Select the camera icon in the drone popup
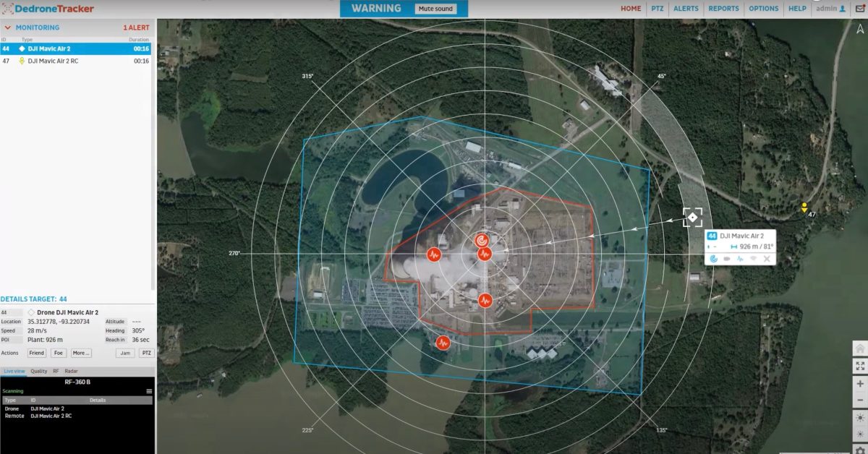 pyautogui.click(x=727, y=259)
